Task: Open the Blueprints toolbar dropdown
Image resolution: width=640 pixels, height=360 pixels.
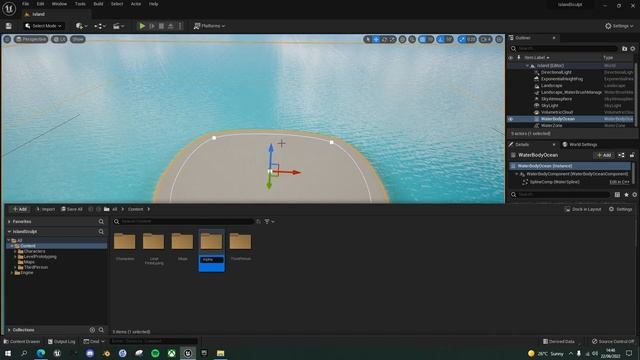Action: click(100, 26)
